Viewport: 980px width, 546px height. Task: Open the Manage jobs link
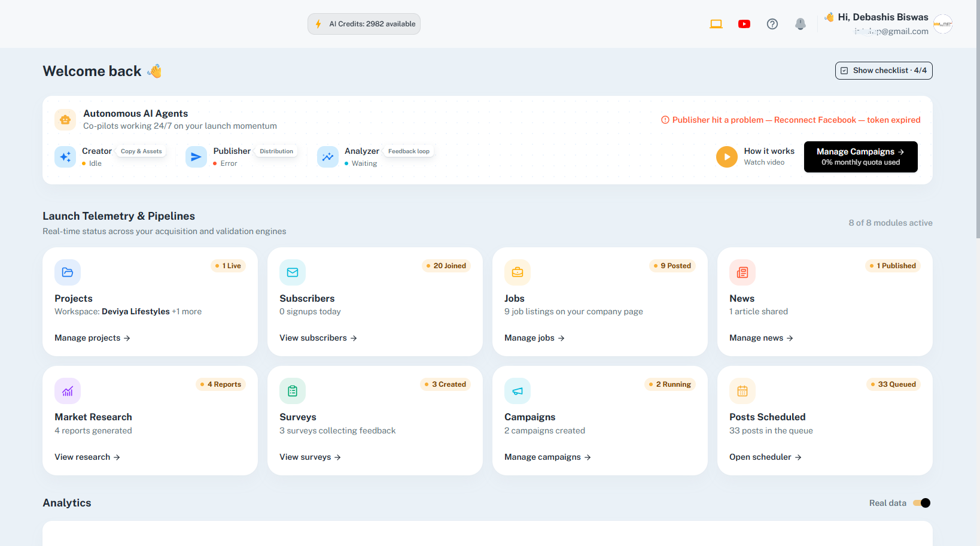(x=534, y=338)
